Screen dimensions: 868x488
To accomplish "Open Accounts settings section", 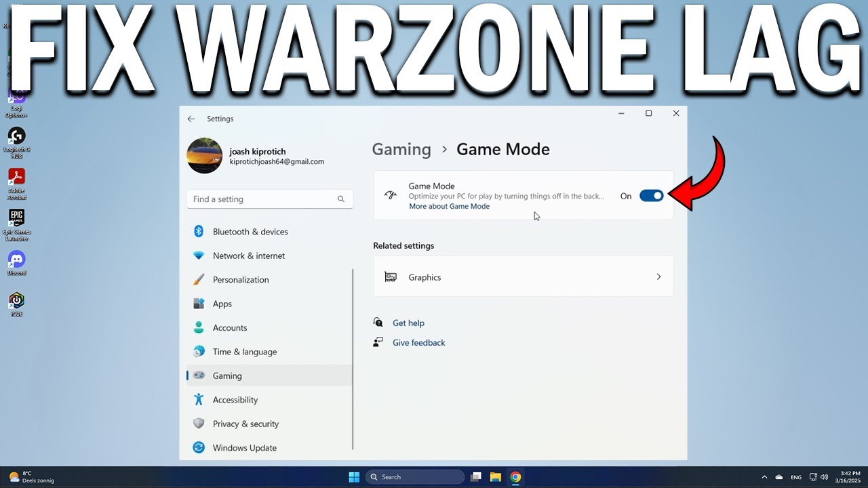I will pyautogui.click(x=269, y=328).
